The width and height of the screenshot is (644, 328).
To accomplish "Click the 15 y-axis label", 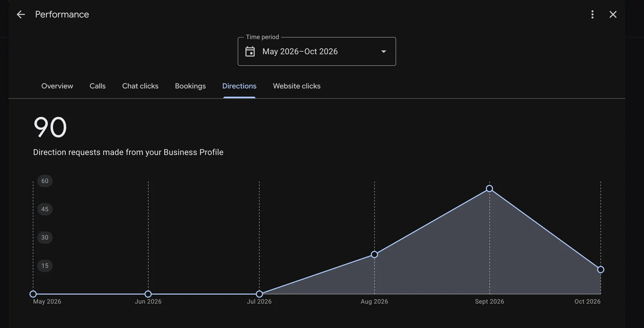I will 45,266.
